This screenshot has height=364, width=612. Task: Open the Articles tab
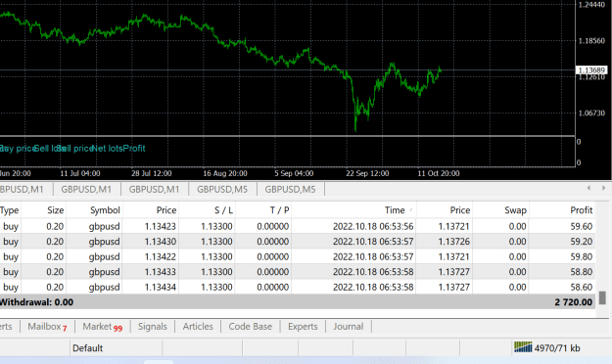tap(198, 327)
